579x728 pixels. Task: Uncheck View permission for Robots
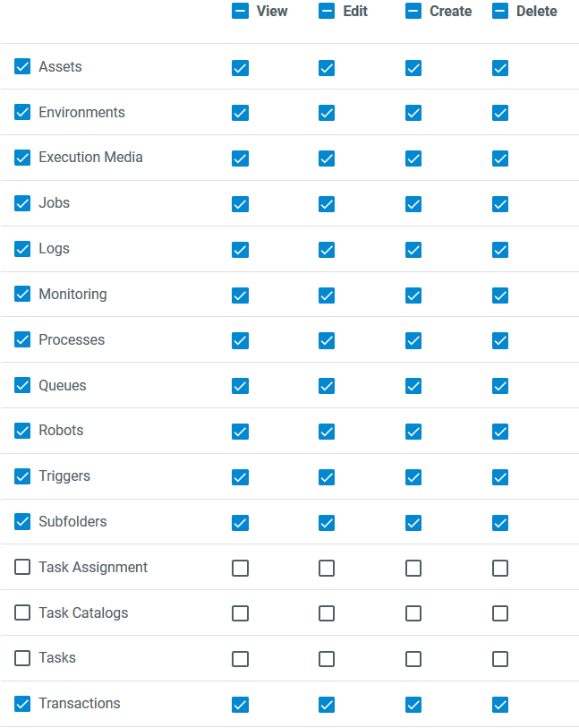click(240, 432)
